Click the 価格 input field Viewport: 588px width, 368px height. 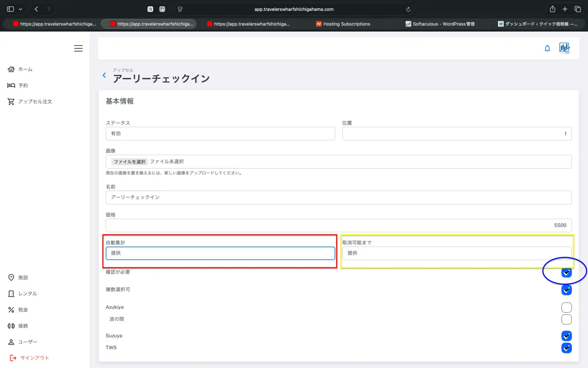tap(338, 225)
